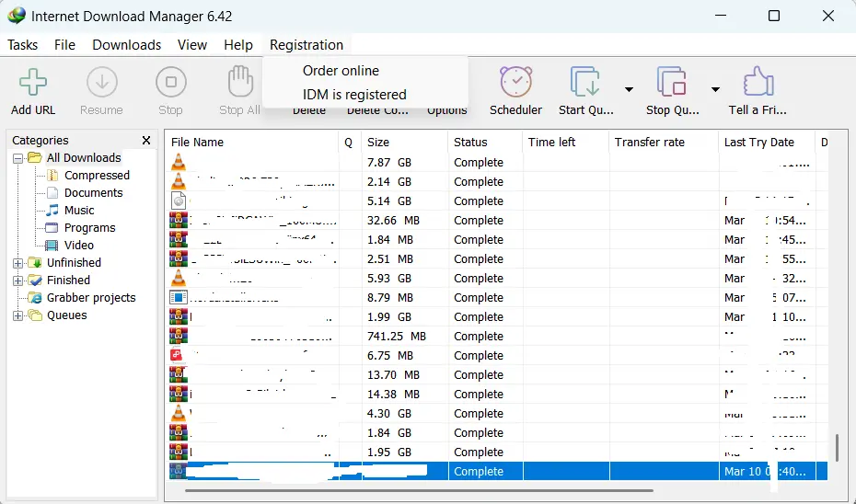Collapse the All Downloads tree node
Viewport: 856px width, 504px height.
[18, 158]
